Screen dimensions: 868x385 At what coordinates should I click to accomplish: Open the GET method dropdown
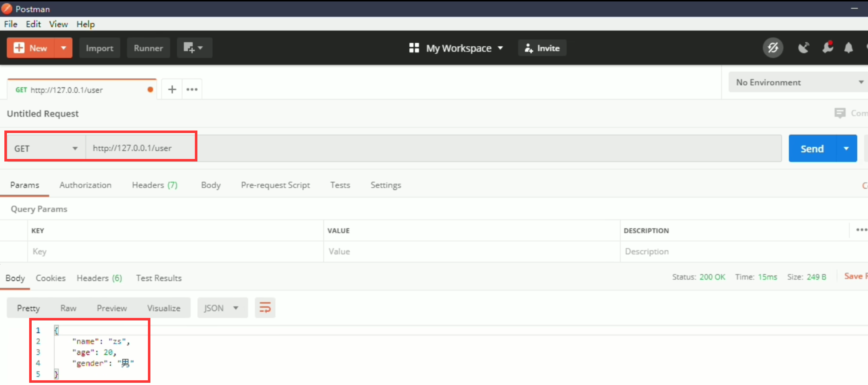[46, 148]
